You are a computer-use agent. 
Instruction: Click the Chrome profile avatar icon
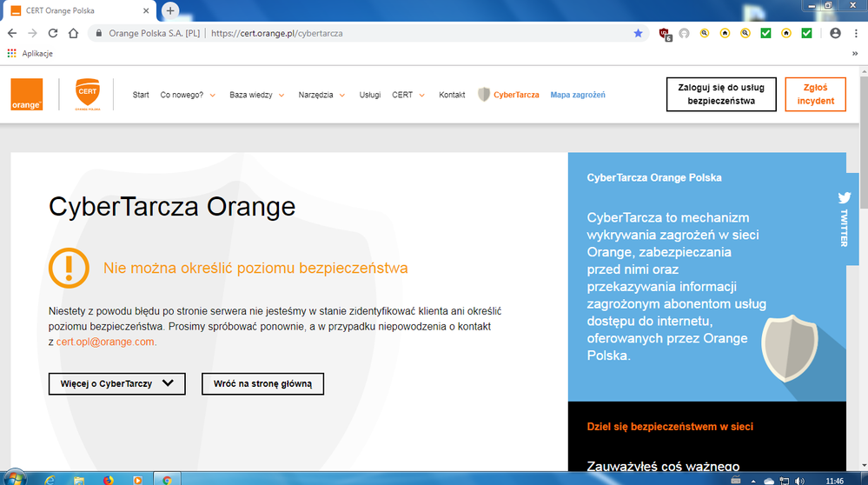(x=835, y=33)
